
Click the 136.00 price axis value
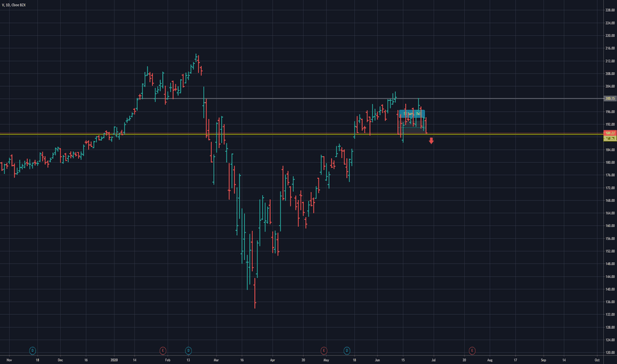click(x=610, y=302)
